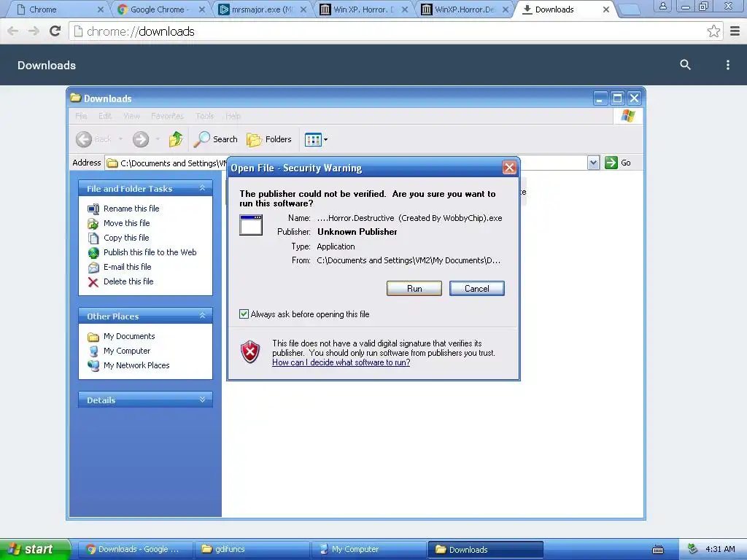Switch to the Win XP. Horror tab
Viewport: 747px width, 560px height.
362,9
